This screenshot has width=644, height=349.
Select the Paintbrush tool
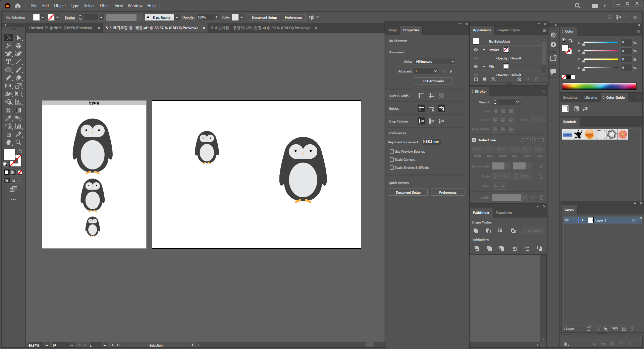(19, 70)
